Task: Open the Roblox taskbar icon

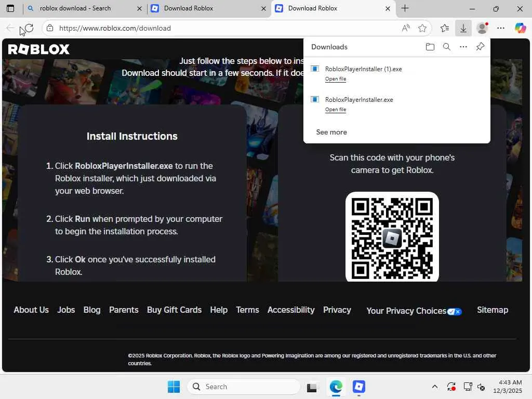Action: (358, 387)
